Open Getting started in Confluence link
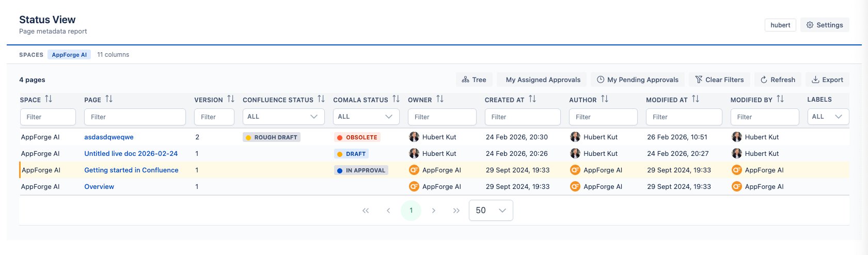Viewport: 868px width, 255px height. coord(131,170)
